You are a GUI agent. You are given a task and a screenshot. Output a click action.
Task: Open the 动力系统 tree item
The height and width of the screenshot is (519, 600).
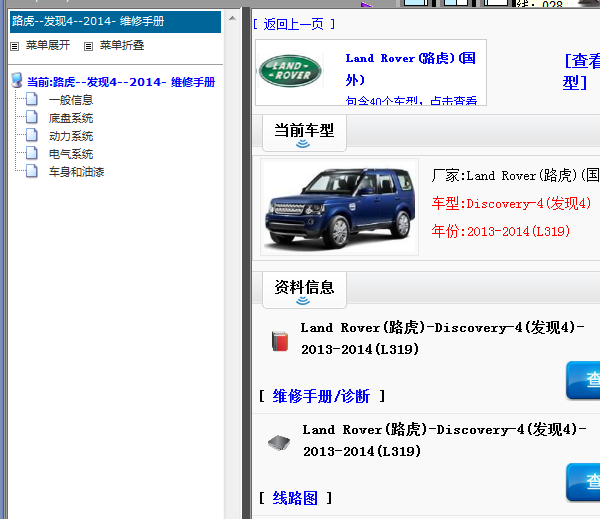(x=71, y=136)
